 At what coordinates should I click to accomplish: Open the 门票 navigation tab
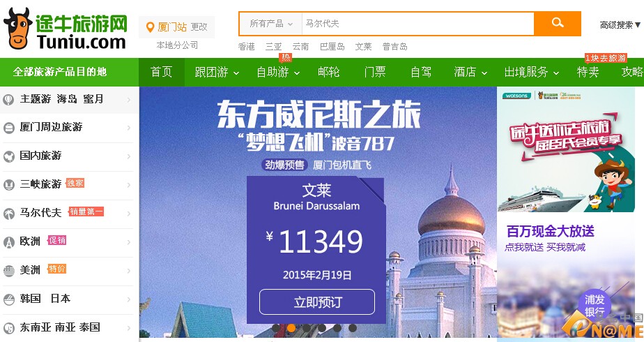pos(374,73)
